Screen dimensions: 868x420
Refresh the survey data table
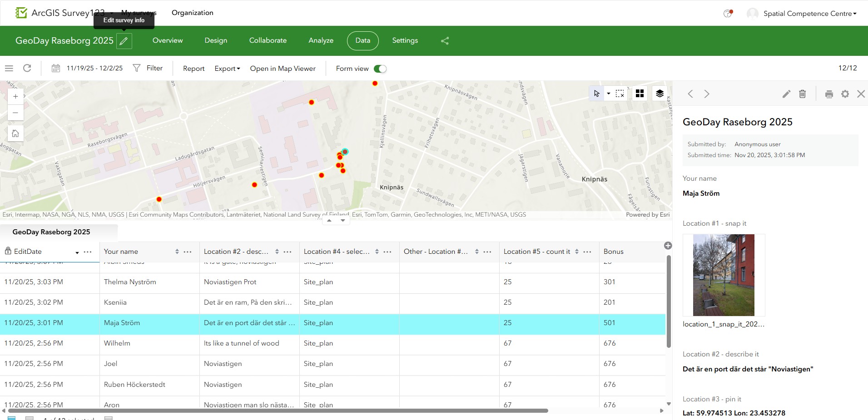pyautogui.click(x=27, y=68)
